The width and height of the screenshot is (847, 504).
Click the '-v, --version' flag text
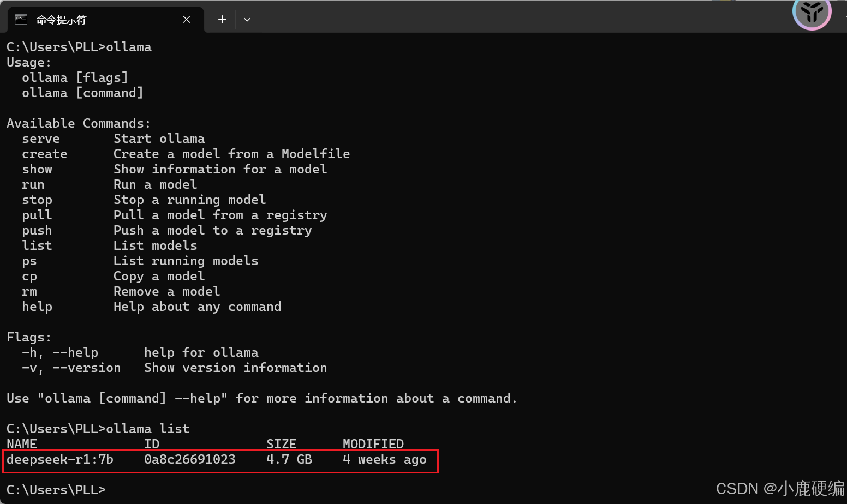71,368
